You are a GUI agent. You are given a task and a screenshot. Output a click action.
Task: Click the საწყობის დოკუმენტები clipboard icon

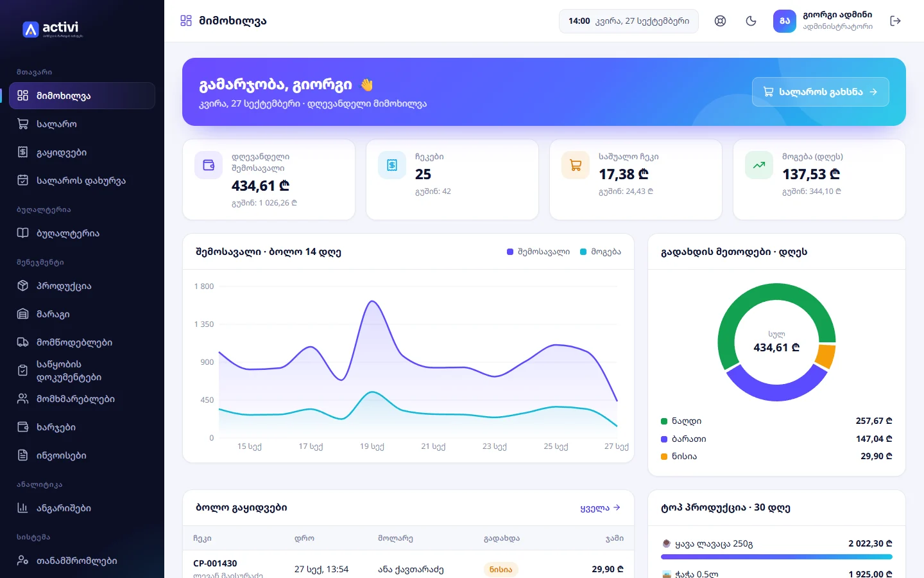click(x=22, y=371)
